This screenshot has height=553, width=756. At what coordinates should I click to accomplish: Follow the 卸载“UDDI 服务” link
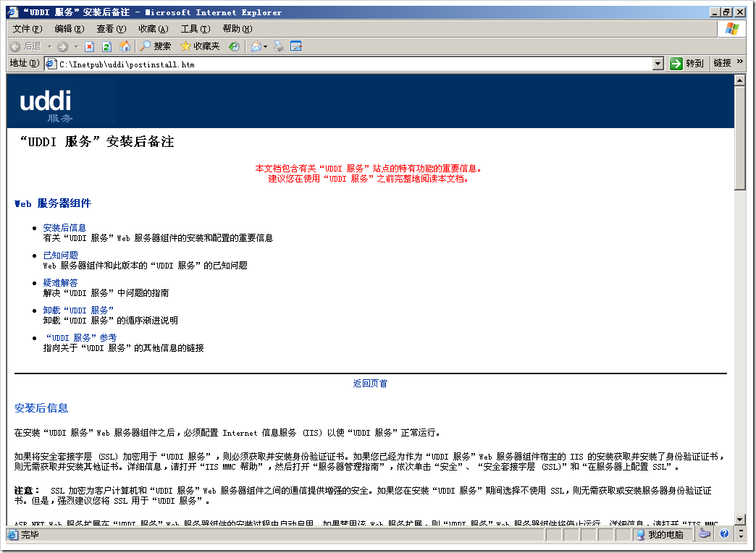coord(79,310)
